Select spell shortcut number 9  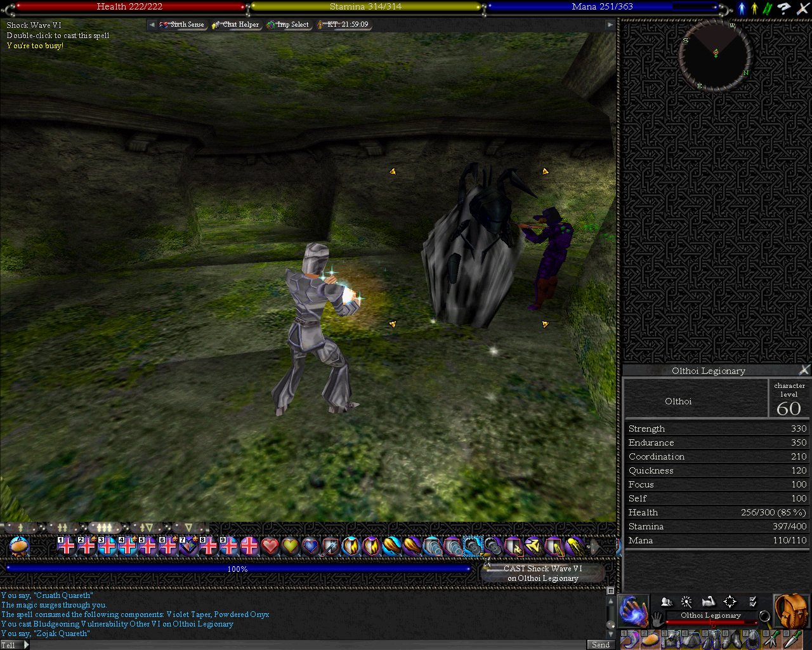[229, 545]
